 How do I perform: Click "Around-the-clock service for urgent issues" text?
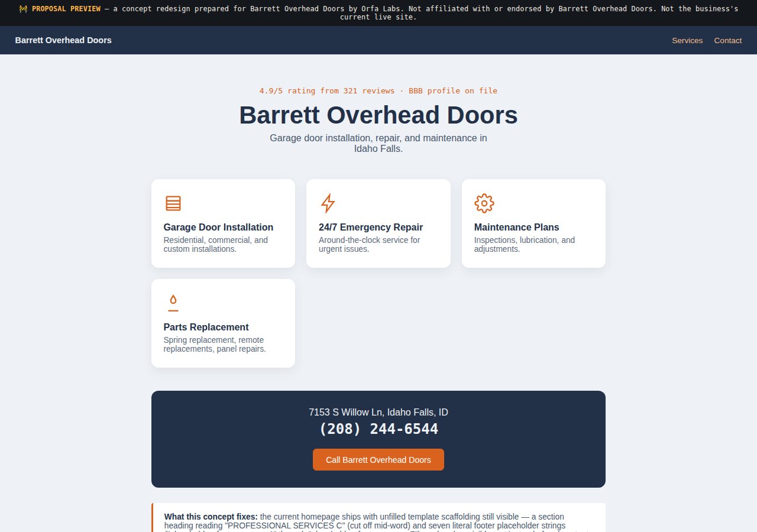click(x=370, y=245)
